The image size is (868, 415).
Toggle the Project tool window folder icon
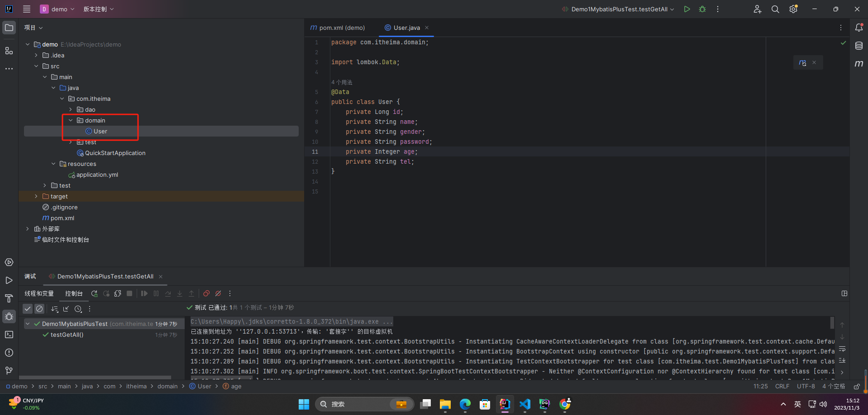[9, 28]
